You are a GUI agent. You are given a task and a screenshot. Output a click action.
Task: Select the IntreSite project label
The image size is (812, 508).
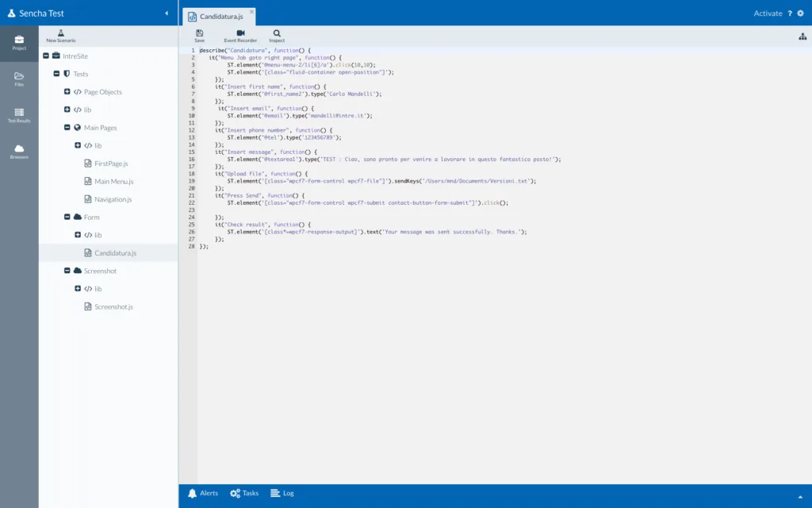(75, 56)
